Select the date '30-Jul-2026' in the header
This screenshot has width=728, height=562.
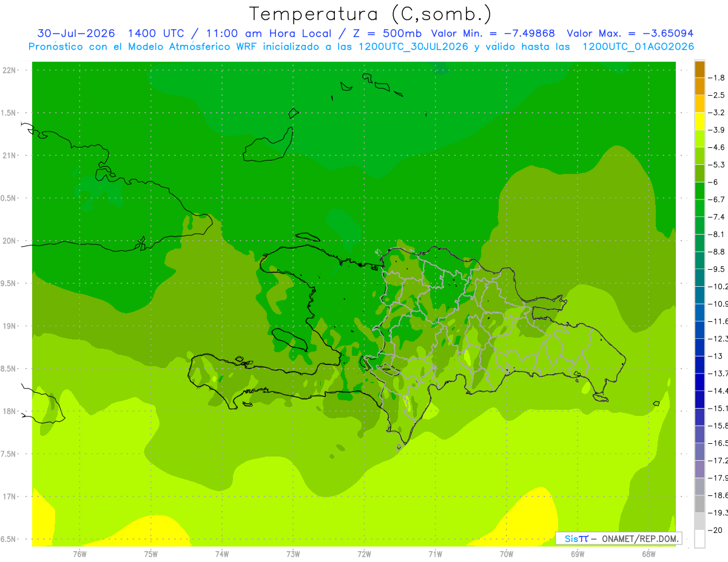tap(76, 33)
